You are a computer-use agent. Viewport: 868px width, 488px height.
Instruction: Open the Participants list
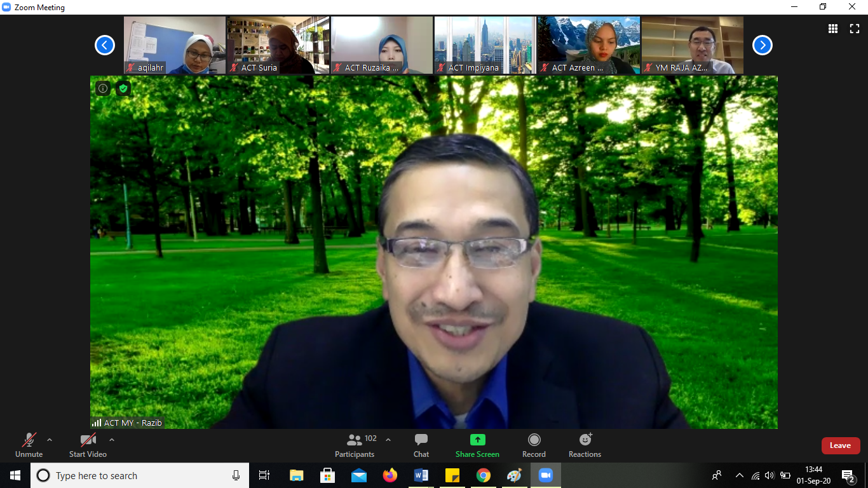pos(355,445)
